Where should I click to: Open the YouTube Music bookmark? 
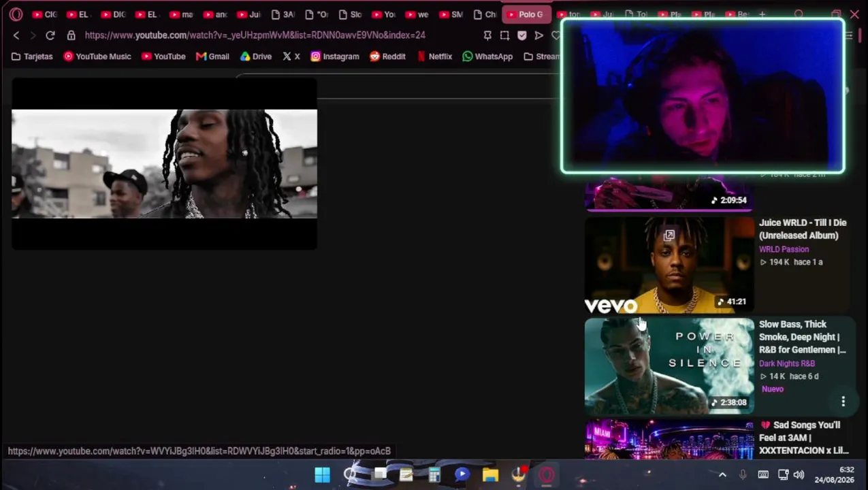(97, 56)
